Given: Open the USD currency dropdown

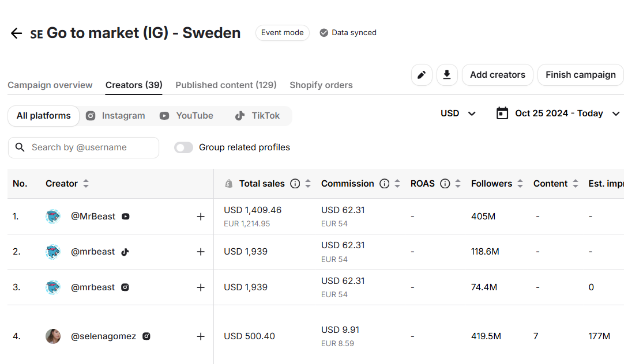Looking at the screenshot, I should pyautogui.click(x=458, y=113).
